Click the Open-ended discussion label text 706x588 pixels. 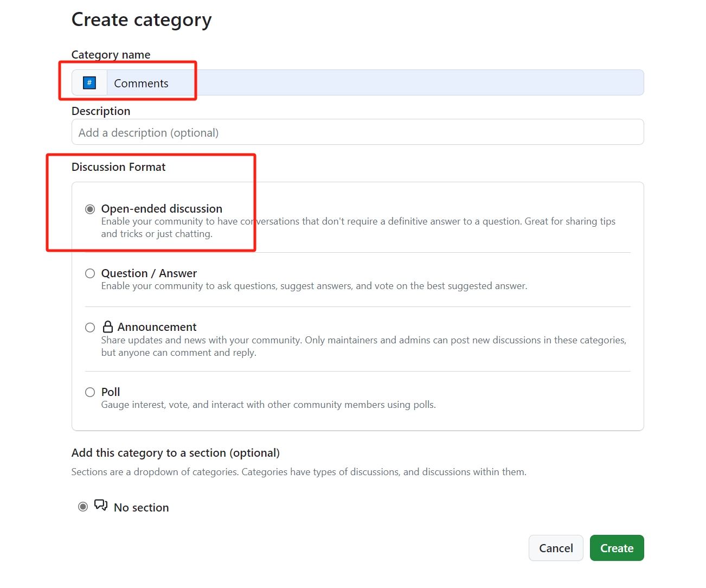tap(162, 209)
